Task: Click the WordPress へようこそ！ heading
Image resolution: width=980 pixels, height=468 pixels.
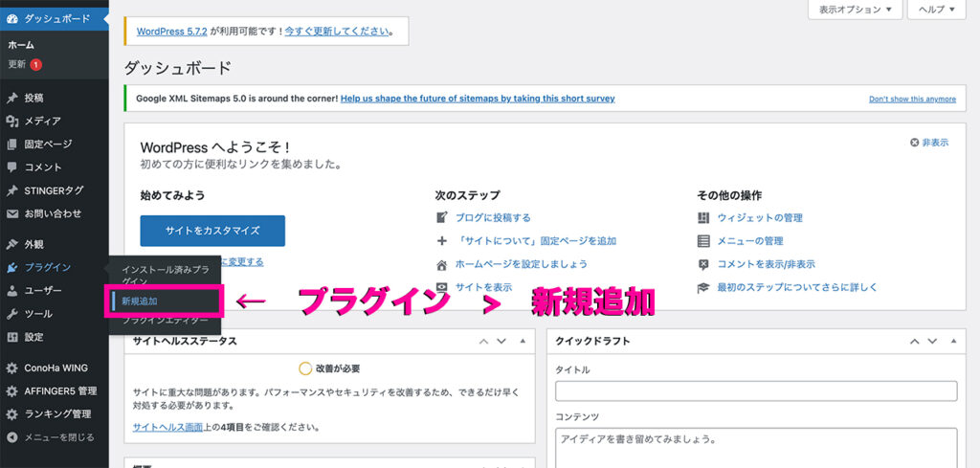Action: pyautogui.click(x=215, y=148)
